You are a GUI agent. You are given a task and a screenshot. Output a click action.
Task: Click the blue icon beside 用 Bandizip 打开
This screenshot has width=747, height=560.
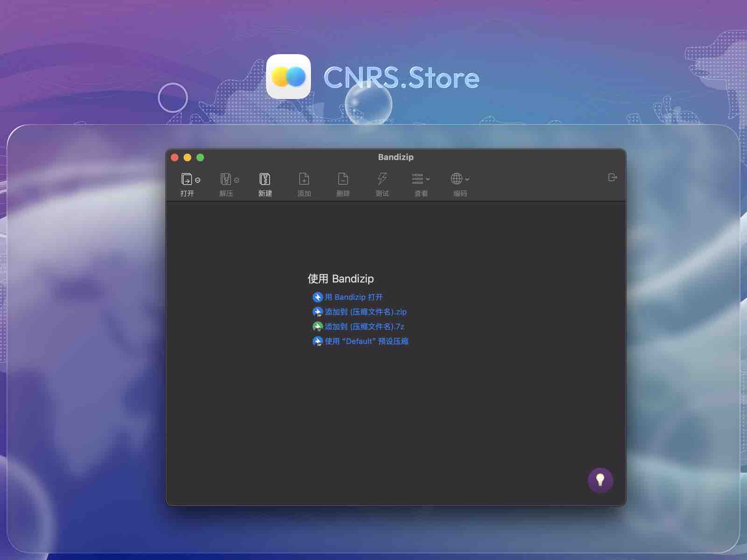point(317,297)
